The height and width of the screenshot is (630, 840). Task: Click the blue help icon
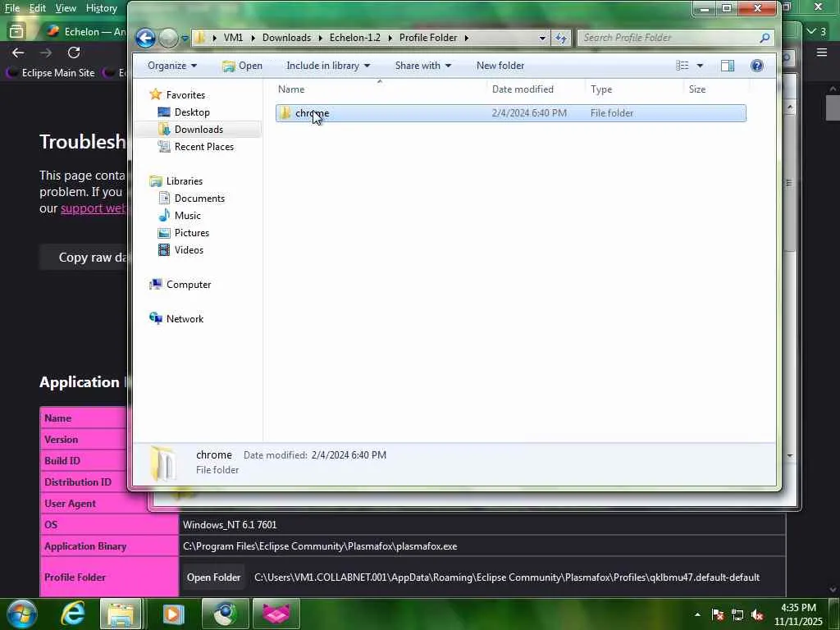click(756, 66)
